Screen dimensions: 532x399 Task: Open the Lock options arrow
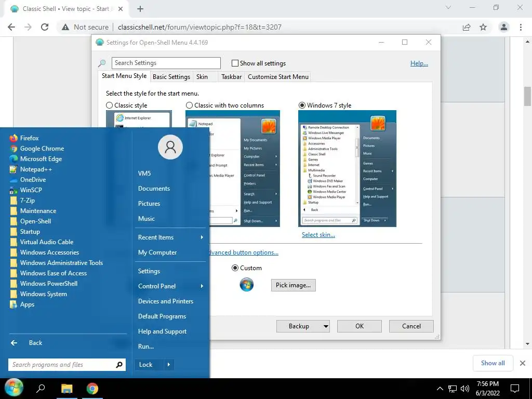coord(169,365)
